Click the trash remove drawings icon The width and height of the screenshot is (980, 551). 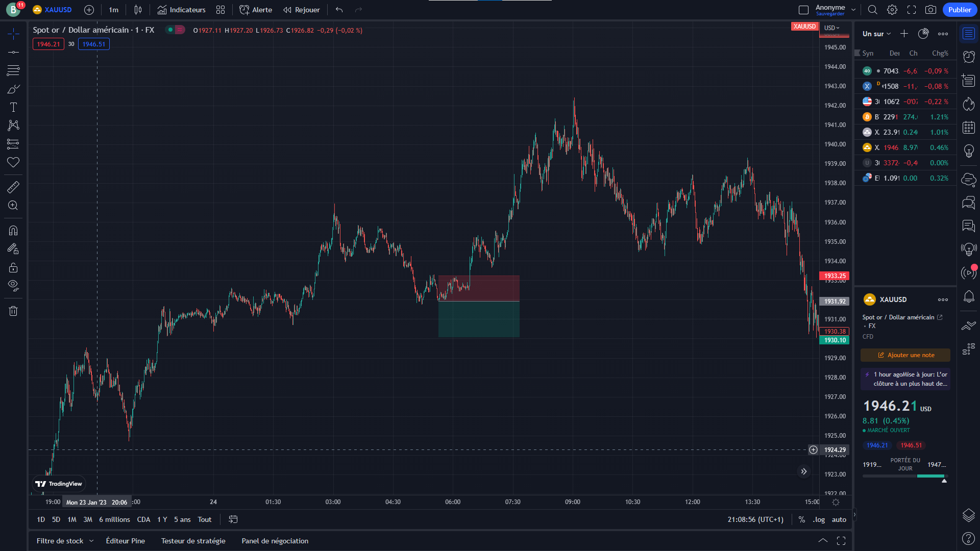click(x=13, y=311)
